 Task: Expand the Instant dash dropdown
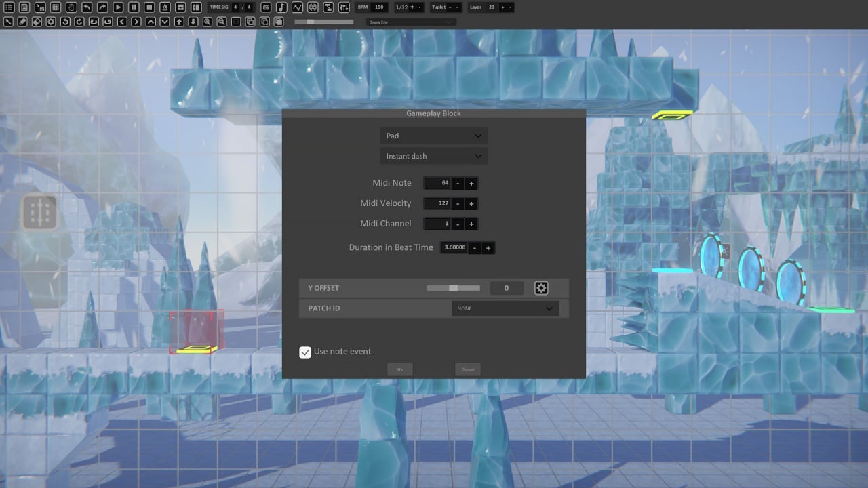(x=433, y=156)
